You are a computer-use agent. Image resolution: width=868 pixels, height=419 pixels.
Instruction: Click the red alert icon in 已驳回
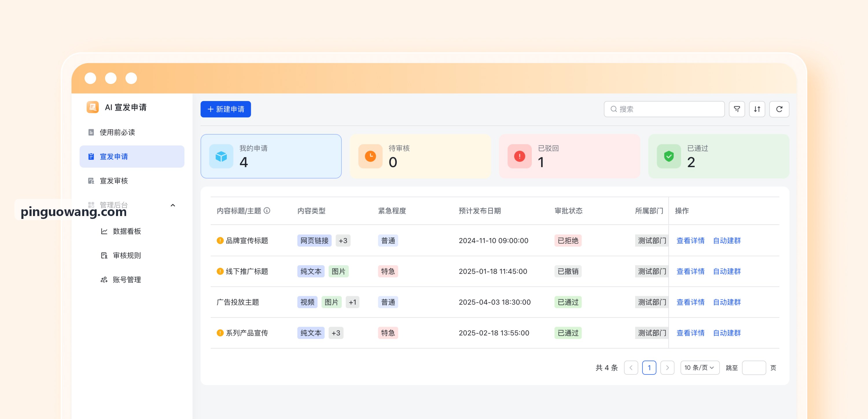pyautogui.click(x=520, y=156)
